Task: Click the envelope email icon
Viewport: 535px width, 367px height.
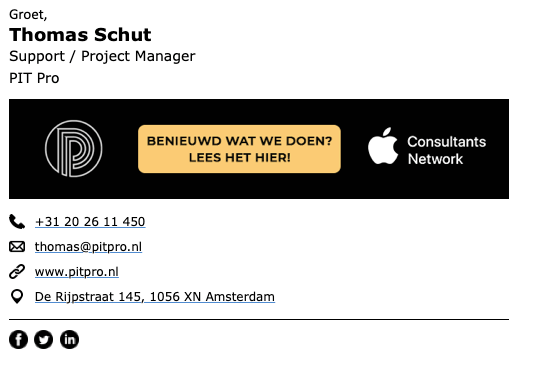Action: pyautogui.click(x=17, y=246)
